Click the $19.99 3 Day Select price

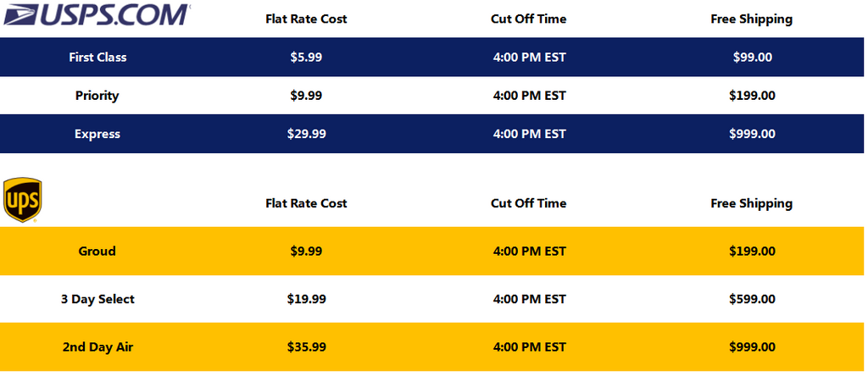pyautogui.click(x=306, y=299)
